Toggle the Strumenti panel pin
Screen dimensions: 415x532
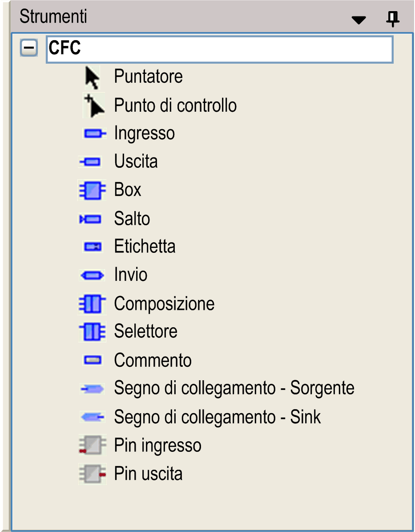392,19
